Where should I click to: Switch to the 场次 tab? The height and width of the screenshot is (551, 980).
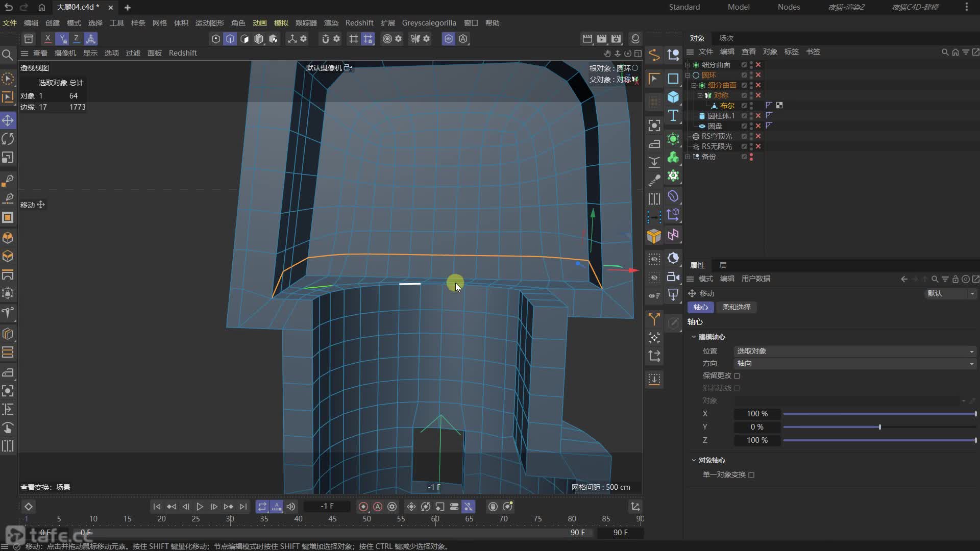[726, 38]
